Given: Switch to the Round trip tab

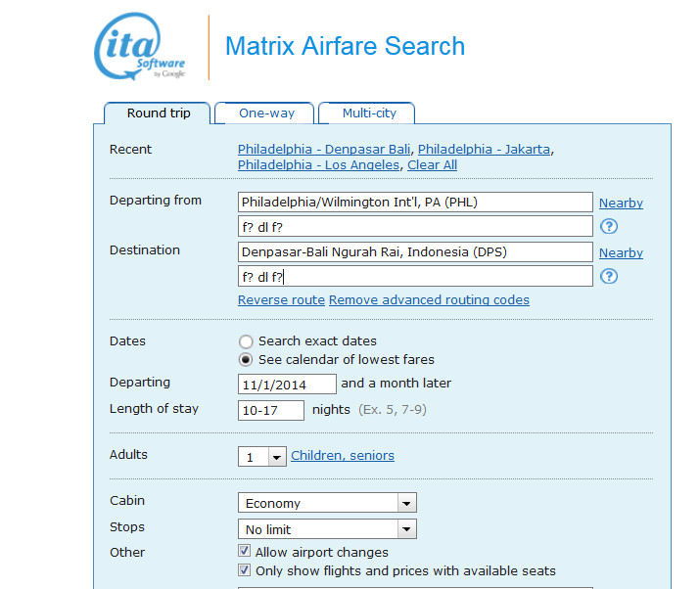Looking at the screenshot, I should 158,113.
